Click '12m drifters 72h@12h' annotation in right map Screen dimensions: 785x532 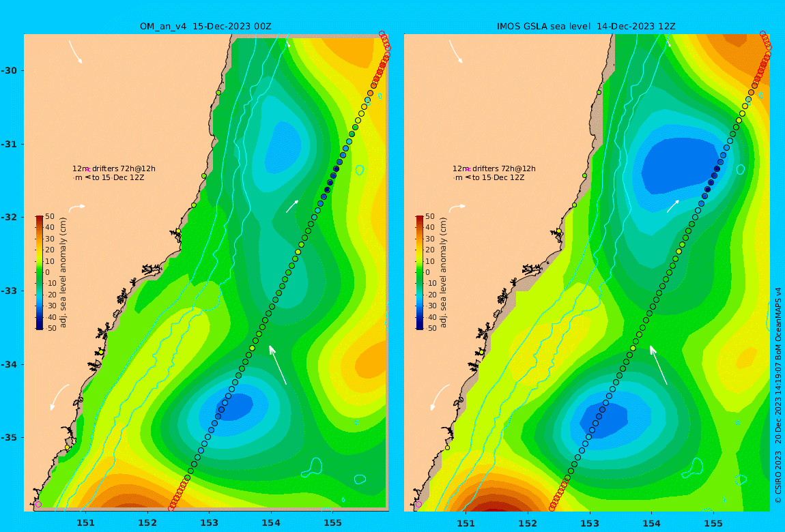494,169
